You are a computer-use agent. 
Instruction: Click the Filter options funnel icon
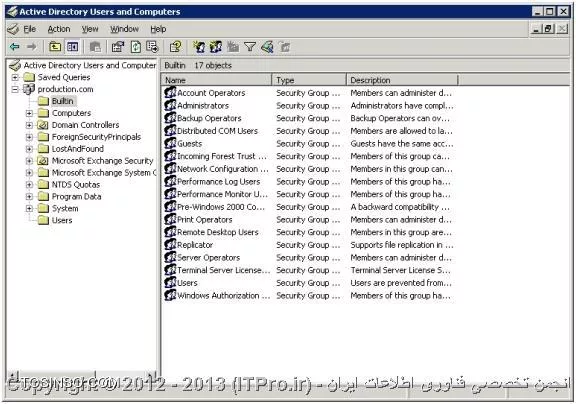coord(250,47)
